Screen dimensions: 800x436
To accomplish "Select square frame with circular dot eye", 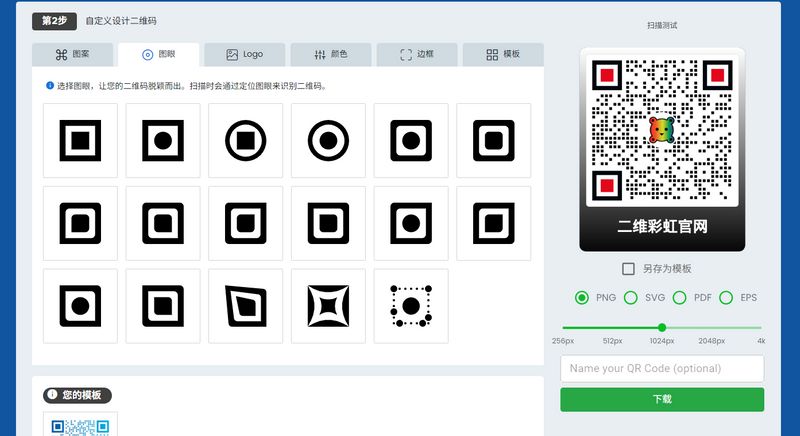I will 163,140.
